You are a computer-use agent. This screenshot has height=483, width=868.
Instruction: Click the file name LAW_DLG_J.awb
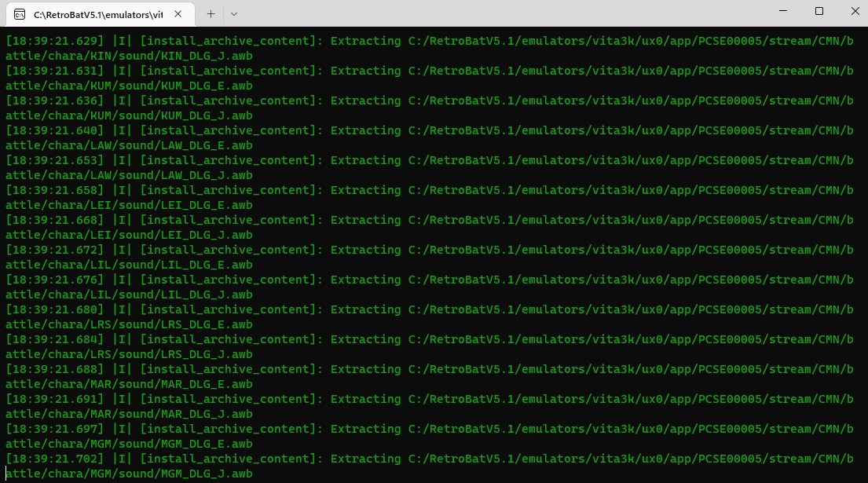click(207, 175)
